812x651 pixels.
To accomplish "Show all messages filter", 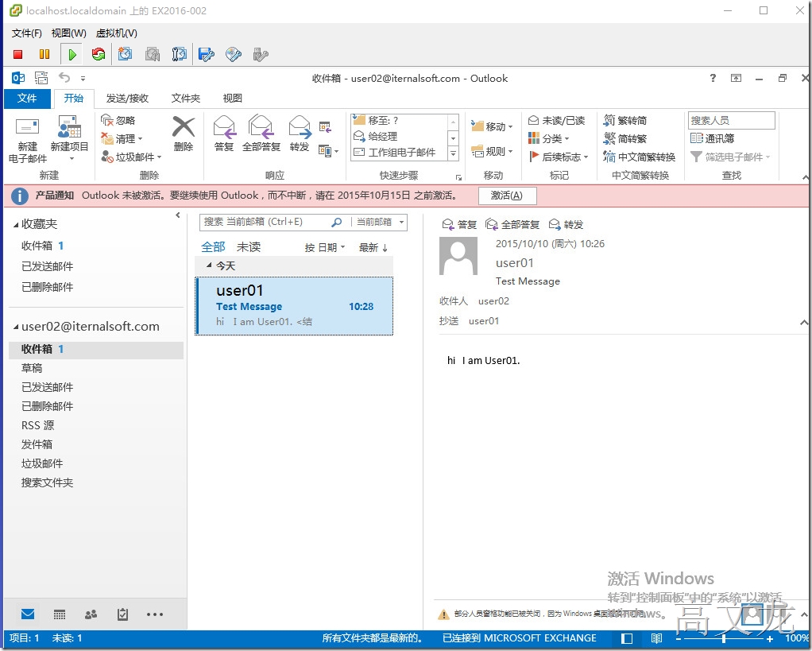I will pyautogui.click(x=213, y=247).
